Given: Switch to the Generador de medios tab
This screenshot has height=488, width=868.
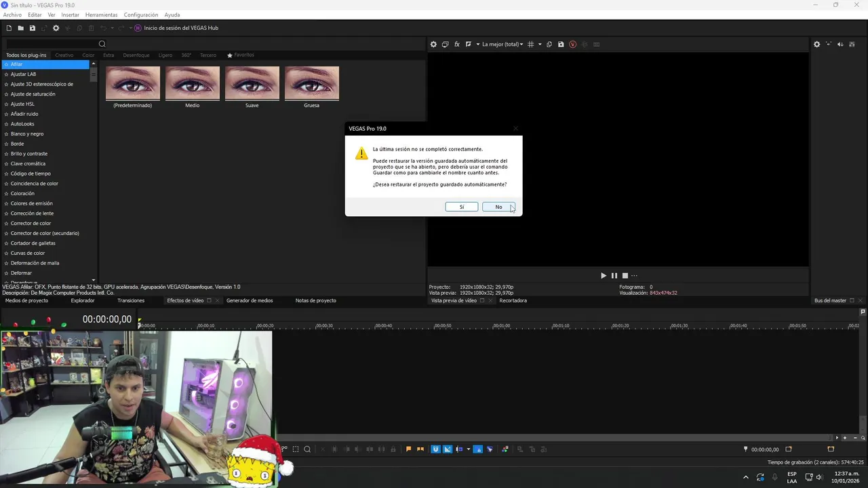Looking at the screenshot, I should 250,300.
